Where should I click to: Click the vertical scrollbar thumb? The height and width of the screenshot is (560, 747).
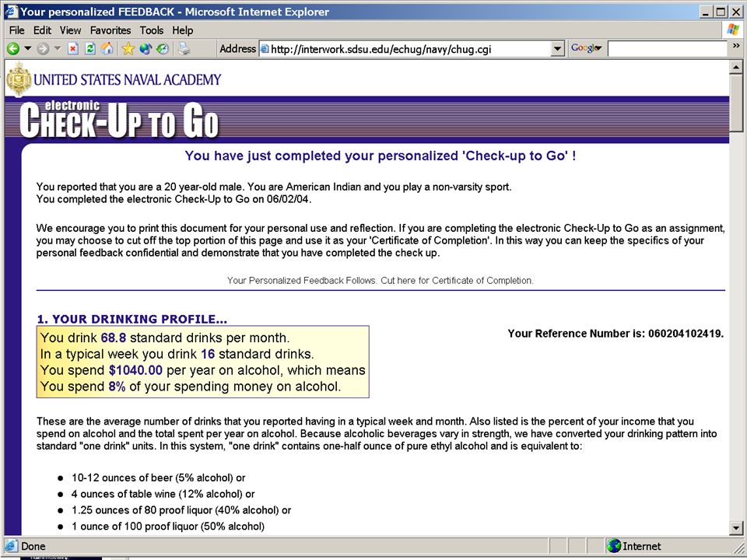click(736, 103)
